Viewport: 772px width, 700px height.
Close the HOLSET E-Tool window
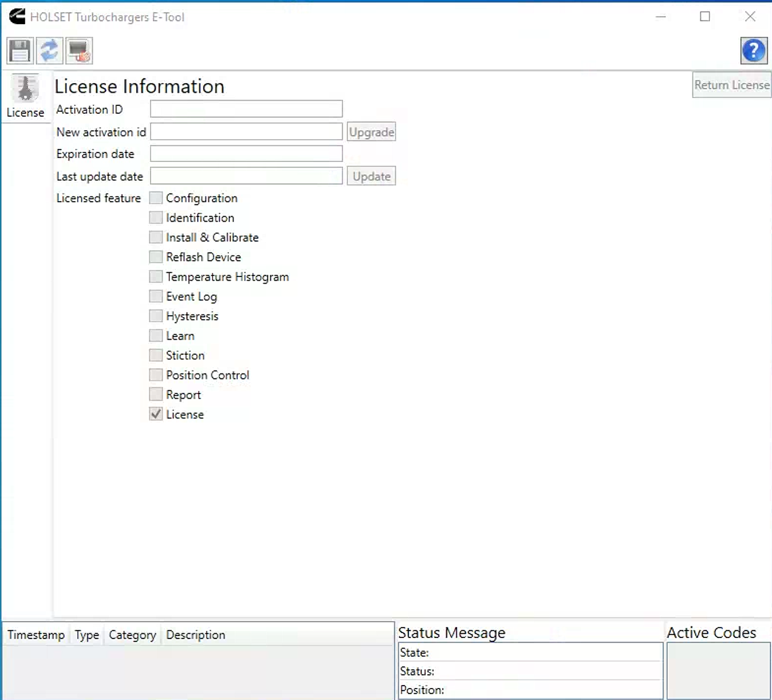point(750,17)
